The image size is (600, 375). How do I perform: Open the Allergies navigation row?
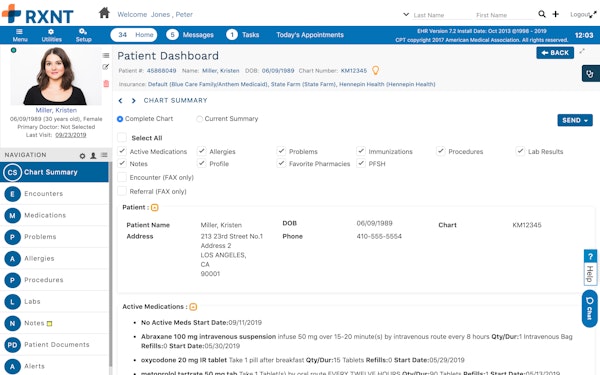point(54,259)
